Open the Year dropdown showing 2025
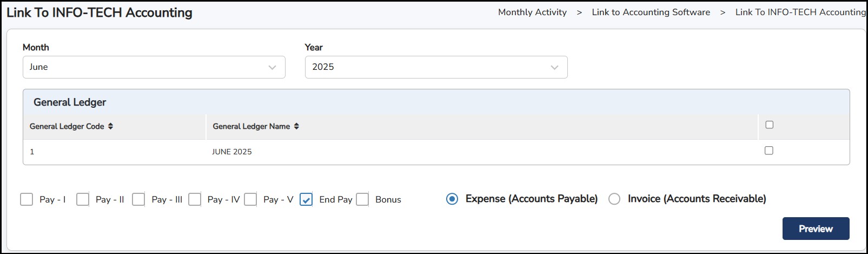This screenshot has width=868, height=254. tap(436, 67)
